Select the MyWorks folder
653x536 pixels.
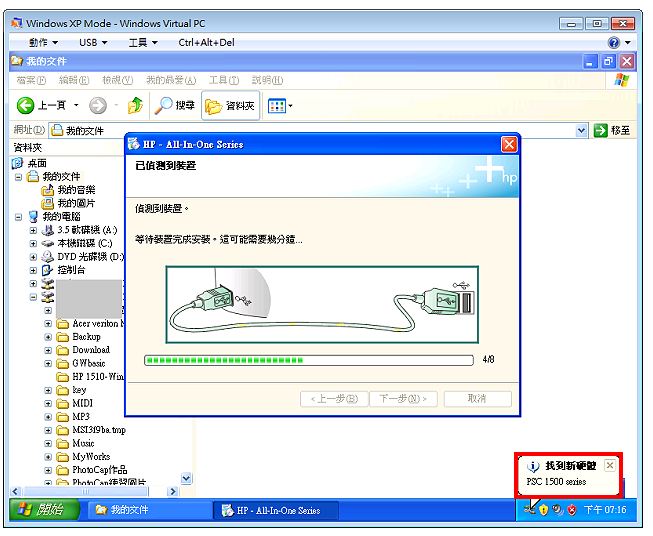(91, 456)
